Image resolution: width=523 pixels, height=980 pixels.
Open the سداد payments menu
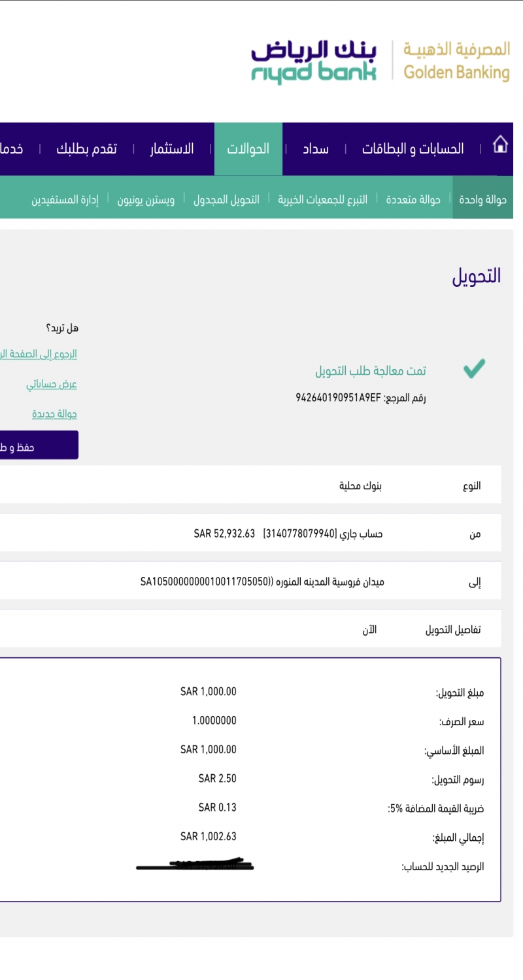pos(315,149)
